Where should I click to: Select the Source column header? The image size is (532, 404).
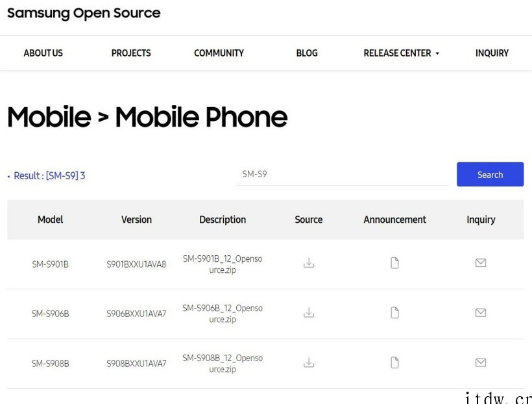point(309,220)
